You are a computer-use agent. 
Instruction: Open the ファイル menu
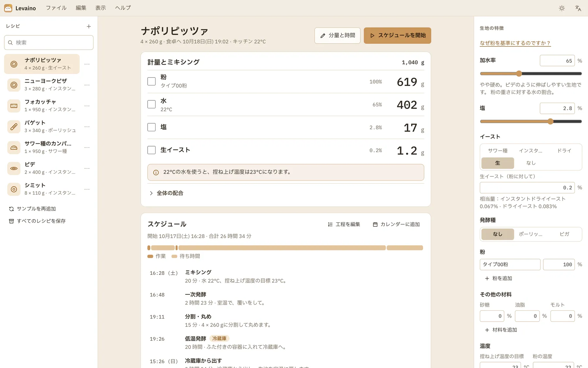[56, 8]
